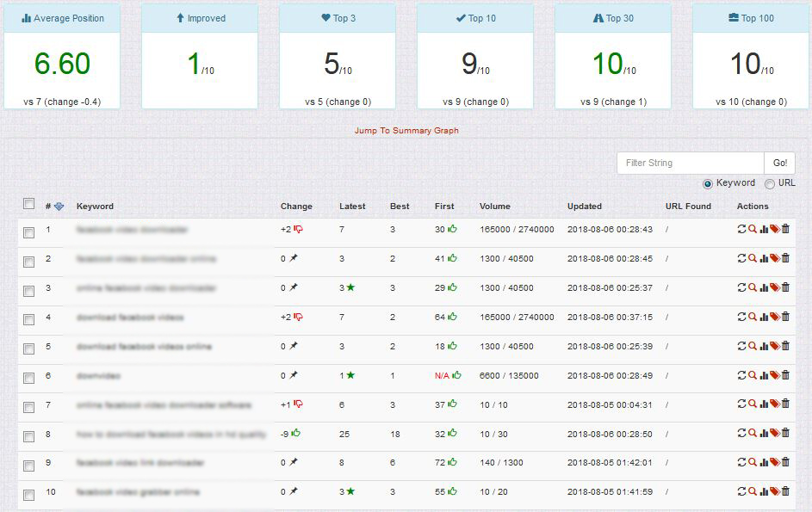
Task: Check the checkbox for keyword row 3
Action: pyautogui.click(x=28, y=291)
